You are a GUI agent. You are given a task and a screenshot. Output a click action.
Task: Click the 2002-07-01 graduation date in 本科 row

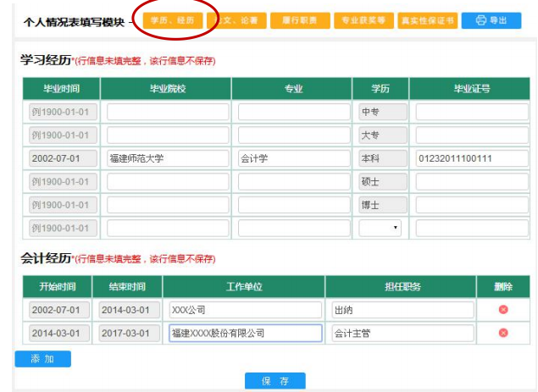64,158
